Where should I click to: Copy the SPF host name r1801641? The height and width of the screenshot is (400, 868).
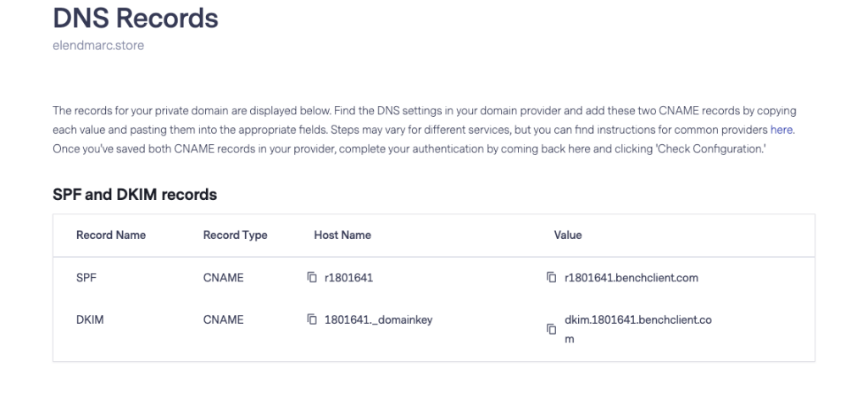click(310, 277)
